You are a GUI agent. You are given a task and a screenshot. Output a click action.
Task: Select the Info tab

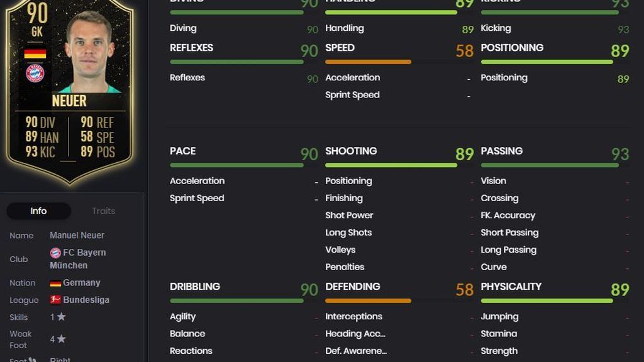click(x=38, y=211)
